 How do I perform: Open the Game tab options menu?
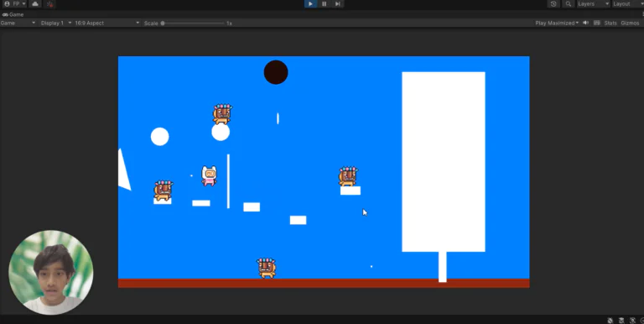click(642, 14)
